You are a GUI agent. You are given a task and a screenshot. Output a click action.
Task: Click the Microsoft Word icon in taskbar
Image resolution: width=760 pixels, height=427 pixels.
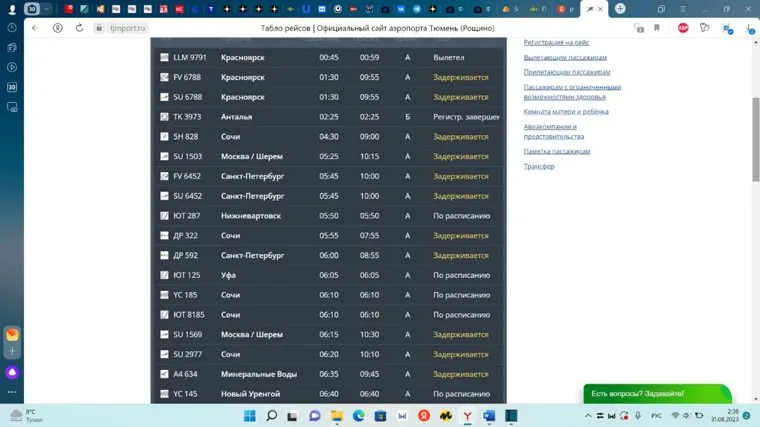(x=490, y=415)
